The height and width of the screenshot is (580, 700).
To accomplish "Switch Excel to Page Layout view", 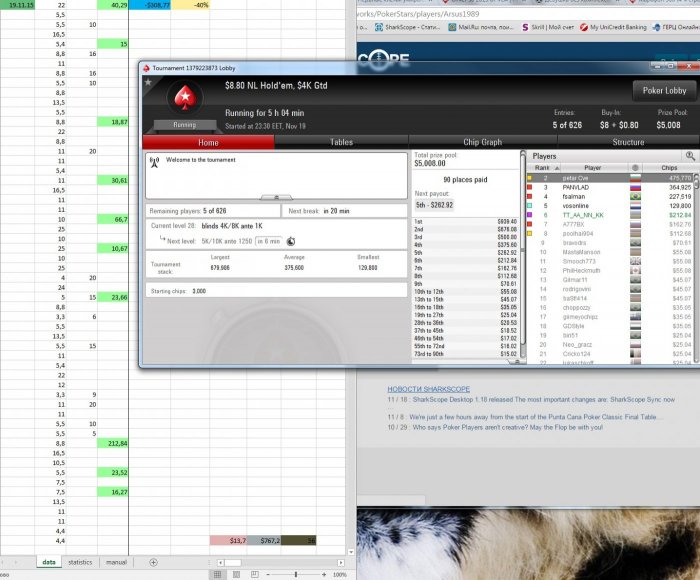I will pos(237,574).
